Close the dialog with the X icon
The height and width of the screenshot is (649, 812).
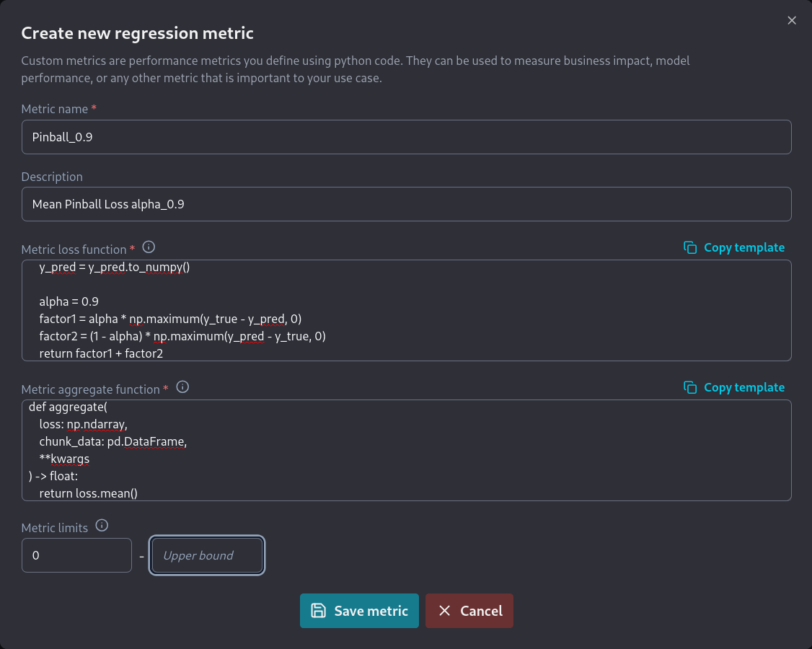(x=792, y=20)
